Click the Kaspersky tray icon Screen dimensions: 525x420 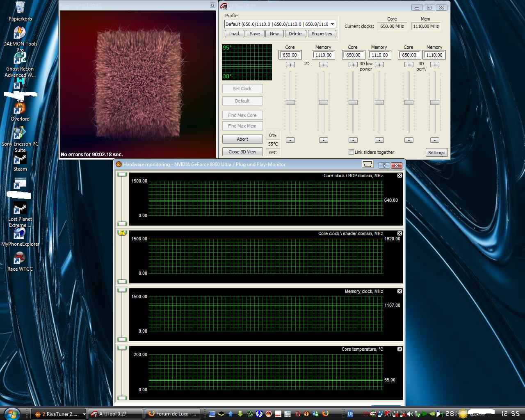[387, 414]
